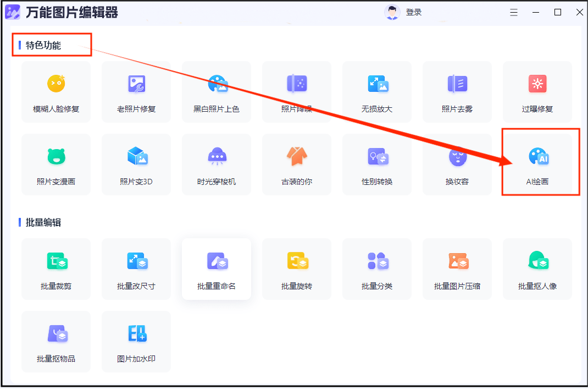The height and width of the screenshot is (389, 588).
Task: Open the 模糊人脸修复 face repair tool
Action: coord(56,91)
